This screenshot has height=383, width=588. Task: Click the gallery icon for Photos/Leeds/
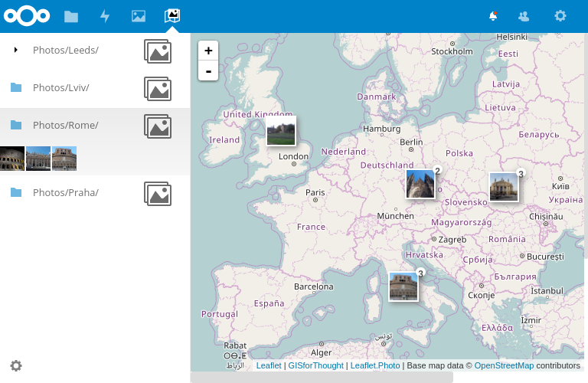[x=158, y=51]
